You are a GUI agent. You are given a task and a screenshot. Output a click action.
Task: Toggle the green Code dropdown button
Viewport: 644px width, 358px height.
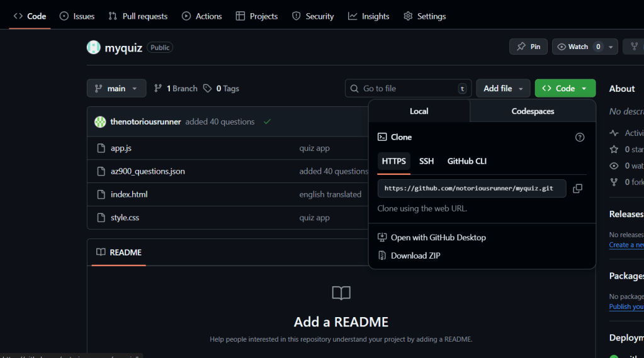(x=565, y=88)
